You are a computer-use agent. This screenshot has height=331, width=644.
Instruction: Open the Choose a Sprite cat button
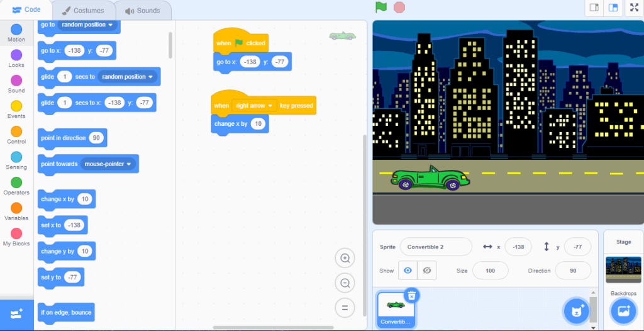point(575,310)
